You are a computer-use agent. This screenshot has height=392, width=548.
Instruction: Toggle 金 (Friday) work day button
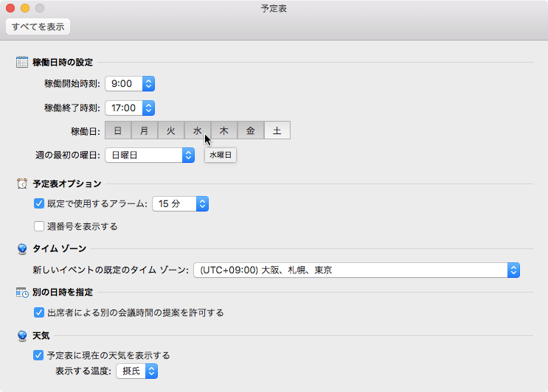tap(251, 130)
